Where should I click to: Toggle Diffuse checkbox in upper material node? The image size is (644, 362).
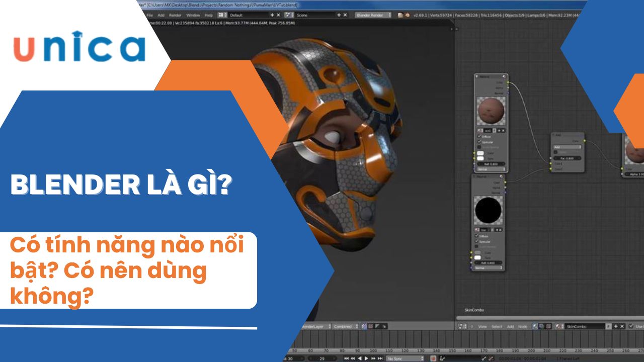coord(478,136)
